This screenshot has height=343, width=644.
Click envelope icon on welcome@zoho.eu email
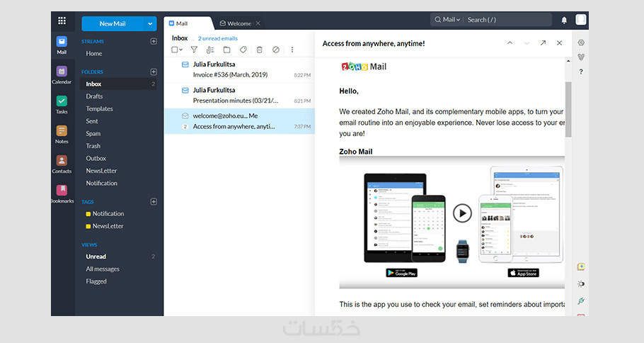coord(185,116)
